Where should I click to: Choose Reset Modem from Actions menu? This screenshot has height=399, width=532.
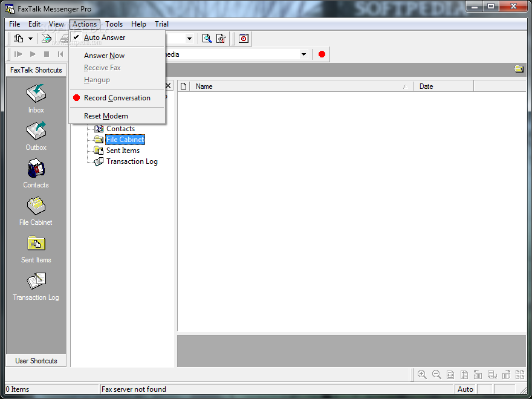tap(117, 116)
